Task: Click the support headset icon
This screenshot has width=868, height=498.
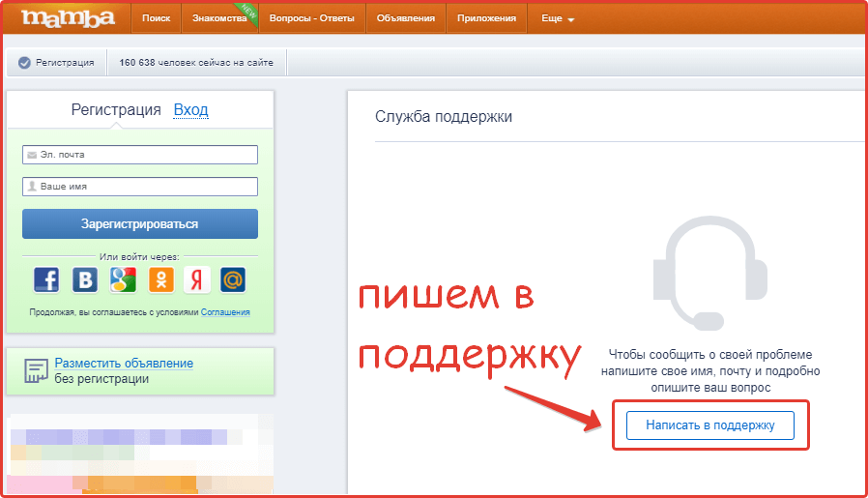Action: point(710,273)
